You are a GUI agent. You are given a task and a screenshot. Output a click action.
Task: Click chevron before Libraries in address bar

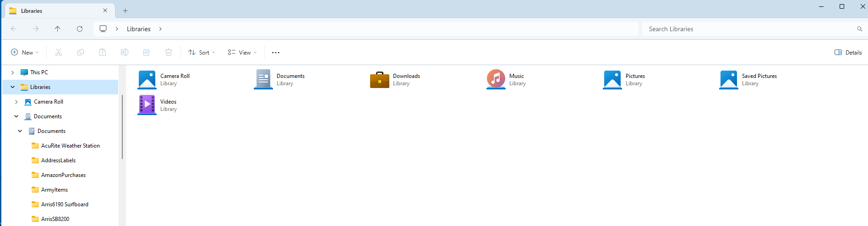(x=117, y=29)
